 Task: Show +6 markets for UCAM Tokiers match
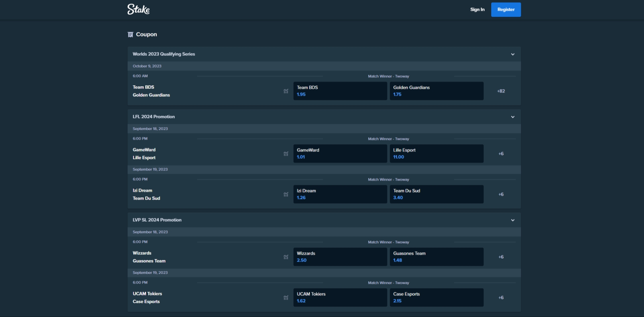(x=501, y=298)
